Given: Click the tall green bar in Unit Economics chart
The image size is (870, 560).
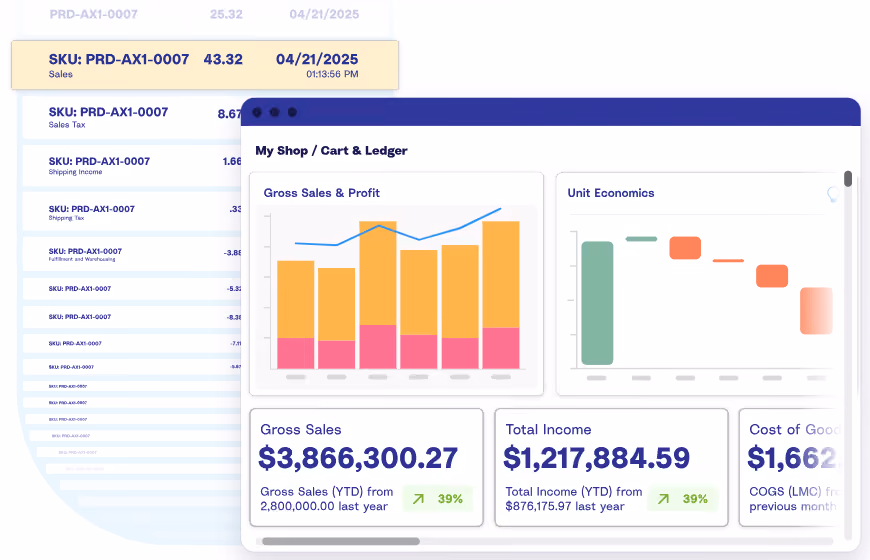Looking at the screenshot, I should (x=597, y=303).
